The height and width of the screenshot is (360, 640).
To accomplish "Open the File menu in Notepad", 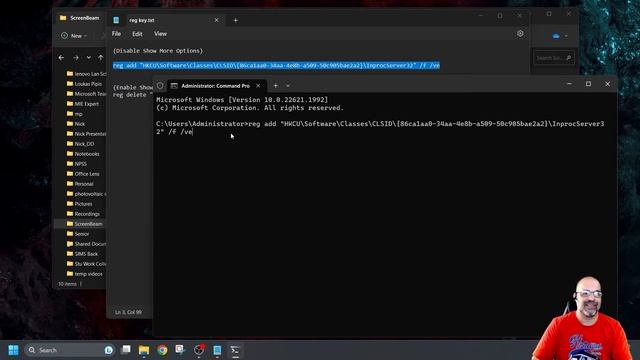I will coord(116,34).
